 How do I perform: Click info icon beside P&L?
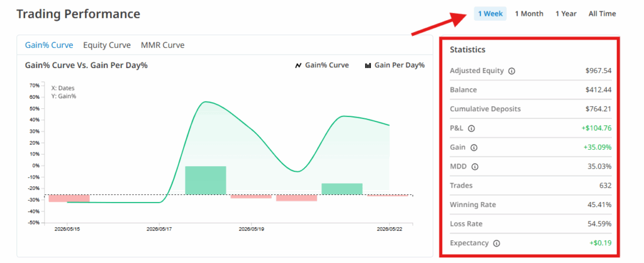click(x=471, y=128)
